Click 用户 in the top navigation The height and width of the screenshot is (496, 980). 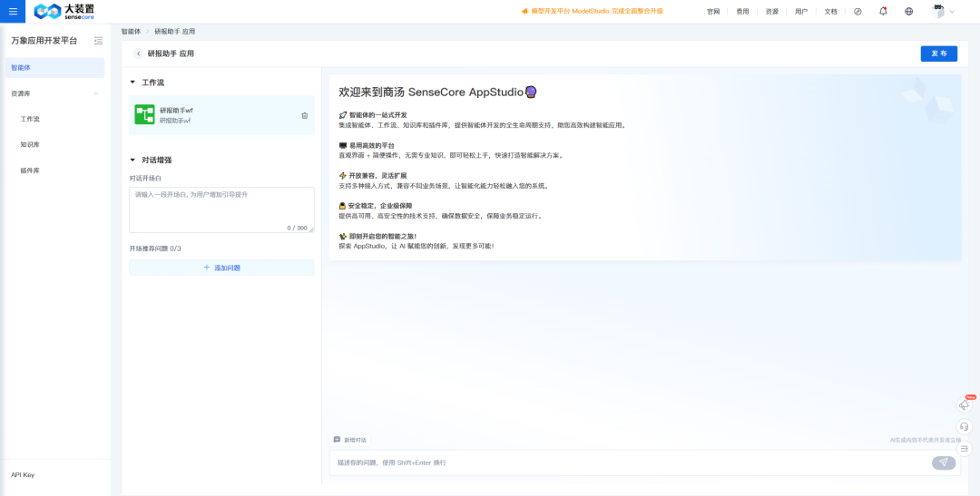pyautogui.click(x=801, y=11)
